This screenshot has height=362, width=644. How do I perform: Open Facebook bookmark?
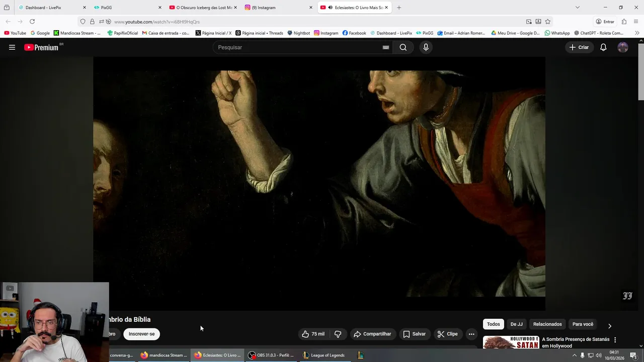(354, 33)
